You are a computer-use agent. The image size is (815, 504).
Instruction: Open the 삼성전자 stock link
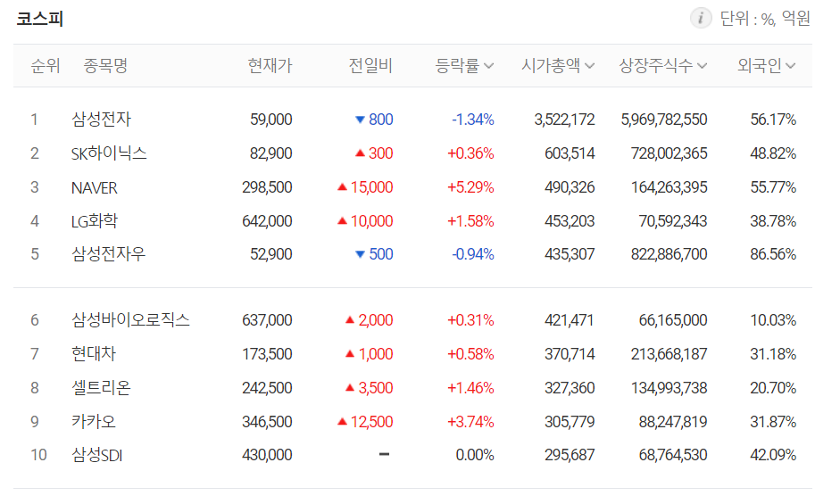coord(102,120)
